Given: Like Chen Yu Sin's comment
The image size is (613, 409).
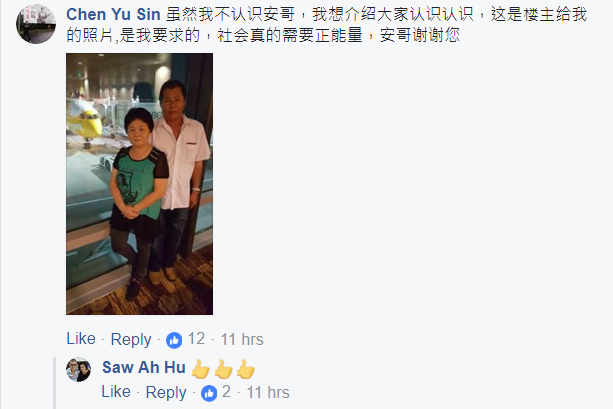Looking at the screenshot, I should (81, 339).
